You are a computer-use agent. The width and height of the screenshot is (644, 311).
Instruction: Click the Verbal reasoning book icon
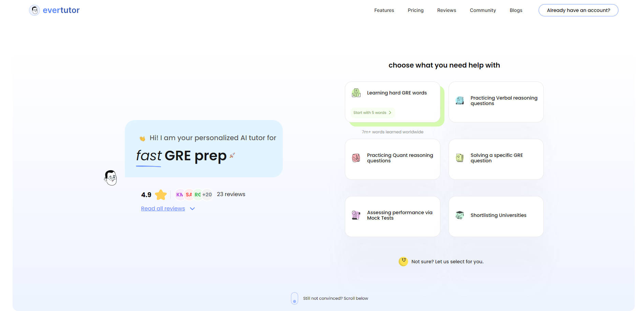tap(459, 101)
